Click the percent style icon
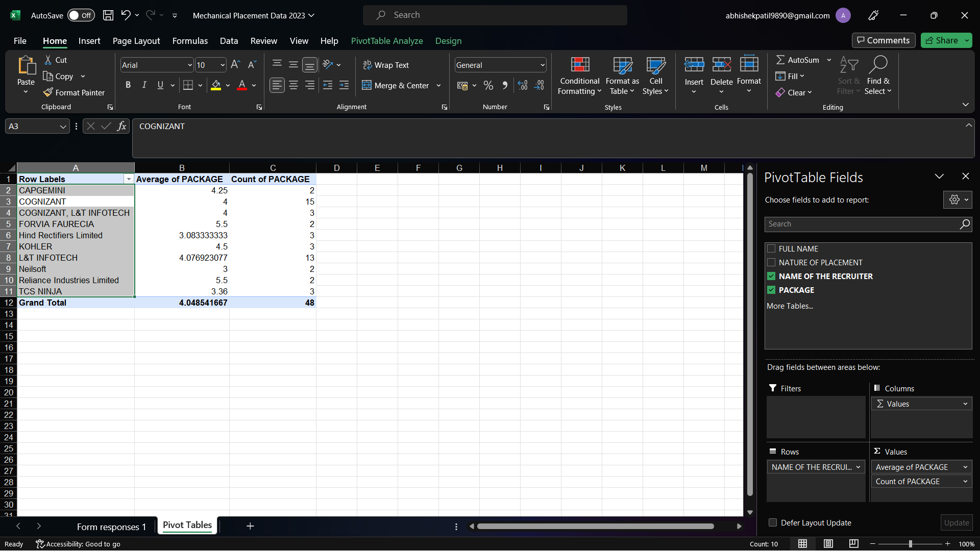This screenshot has height=551, width=980. pos(488,85)
